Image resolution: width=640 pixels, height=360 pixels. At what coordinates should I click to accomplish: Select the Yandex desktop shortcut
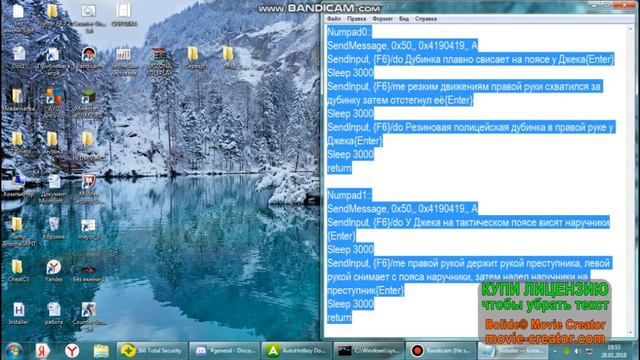(x=53, y=271)
